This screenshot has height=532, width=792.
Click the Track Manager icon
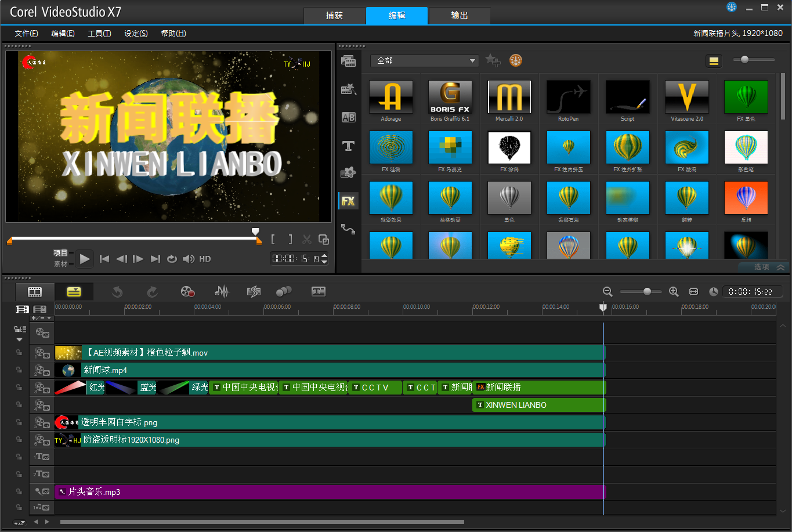pos(22,309)
